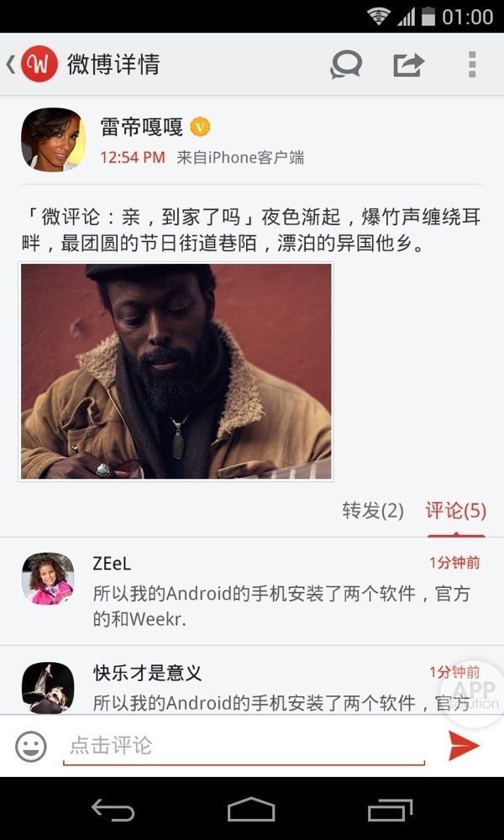
Task: Send comment with red paper plane icon
Action: pyautogui.click(x=464, y=745)
